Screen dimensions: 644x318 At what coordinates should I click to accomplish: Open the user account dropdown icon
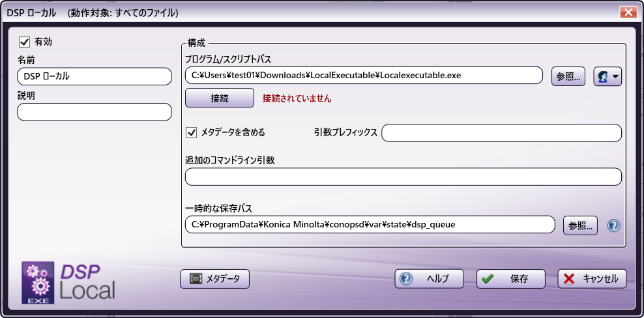pyautogui.click(x=607, y=77)
